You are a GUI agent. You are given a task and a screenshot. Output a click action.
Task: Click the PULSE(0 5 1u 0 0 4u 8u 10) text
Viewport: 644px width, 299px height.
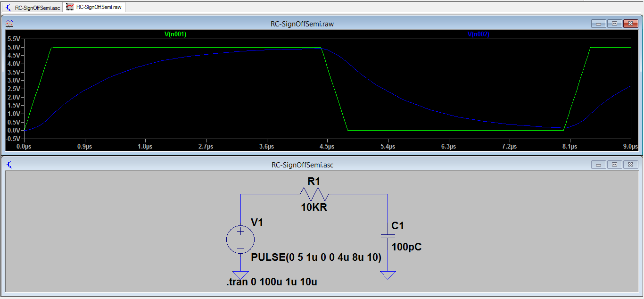pyautogui.click(x=316, y=257)
